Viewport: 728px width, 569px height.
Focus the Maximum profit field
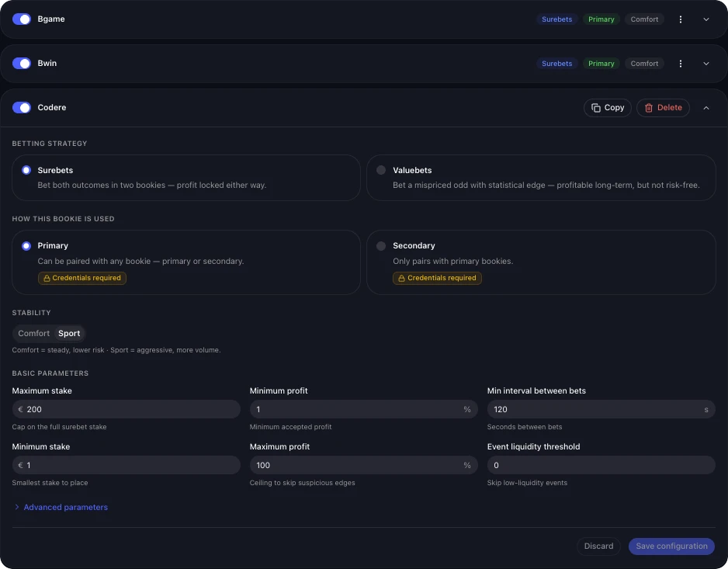click(363, 465)
